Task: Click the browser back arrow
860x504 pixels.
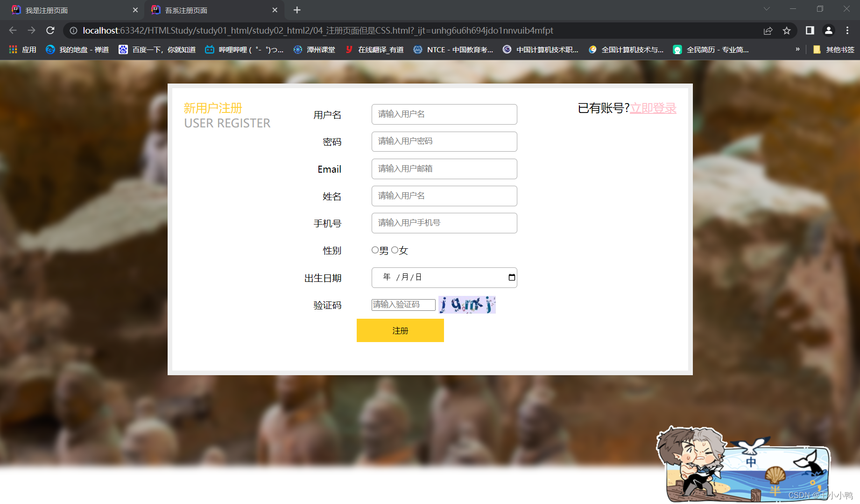Action: point(13,30)
